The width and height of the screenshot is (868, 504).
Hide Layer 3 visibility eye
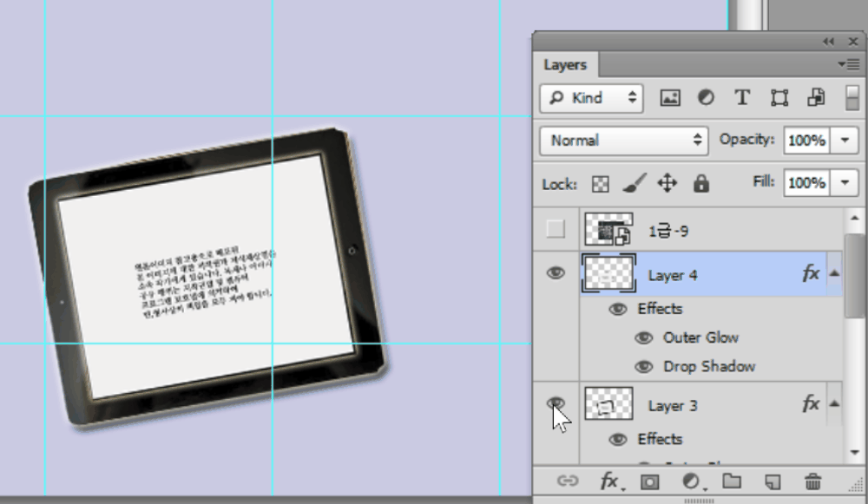556,403
